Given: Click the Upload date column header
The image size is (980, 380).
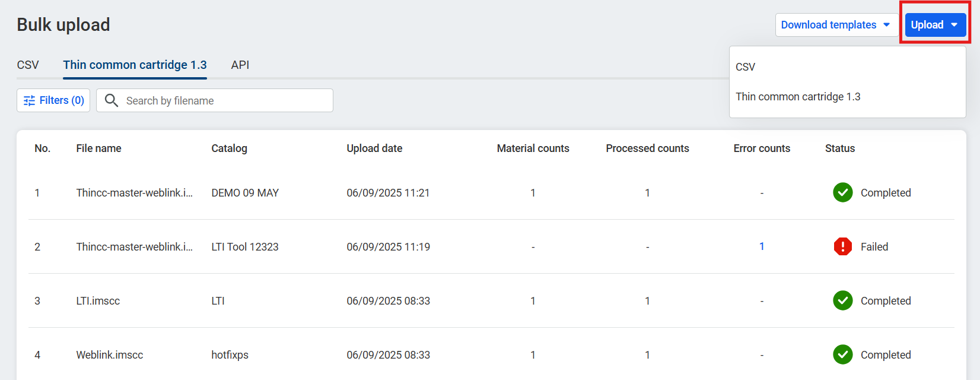Looking at the screenshot, I should [374, 148].
